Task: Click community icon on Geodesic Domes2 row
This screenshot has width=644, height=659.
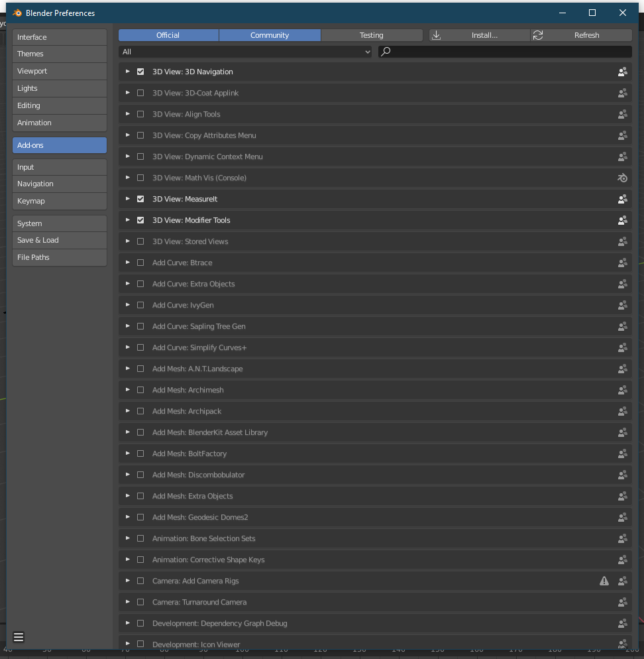Action: click(x=623, y=517)
